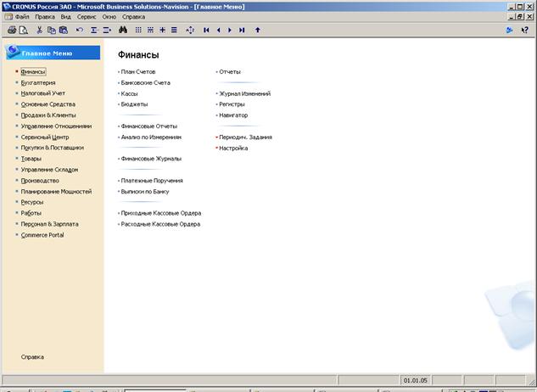Click the context help question icon
Viewport: 537px width, 392px height.
tap(524, 31)
